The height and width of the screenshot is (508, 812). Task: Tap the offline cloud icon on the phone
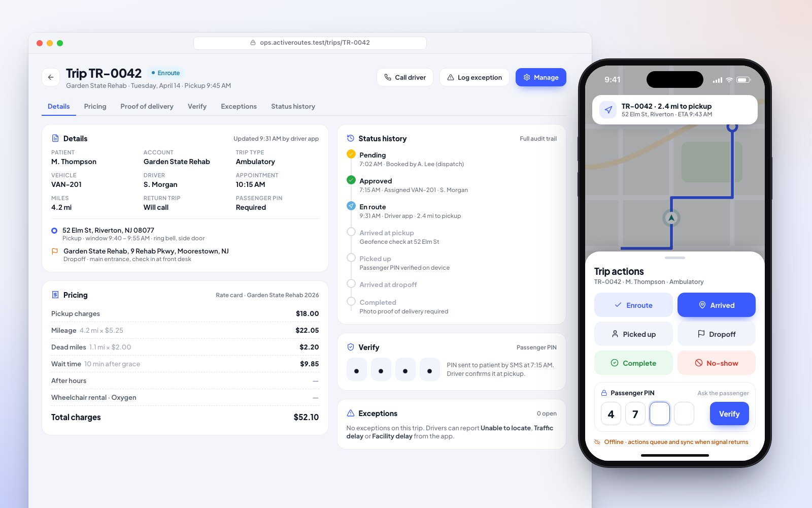point(597,442)
